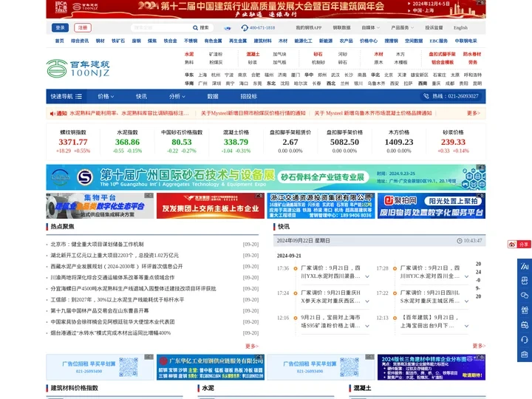Viewport: 532px width, 399px height.
Task: Expand the 17:36 四川YXL水泥 news item
Action: (367, 276)
